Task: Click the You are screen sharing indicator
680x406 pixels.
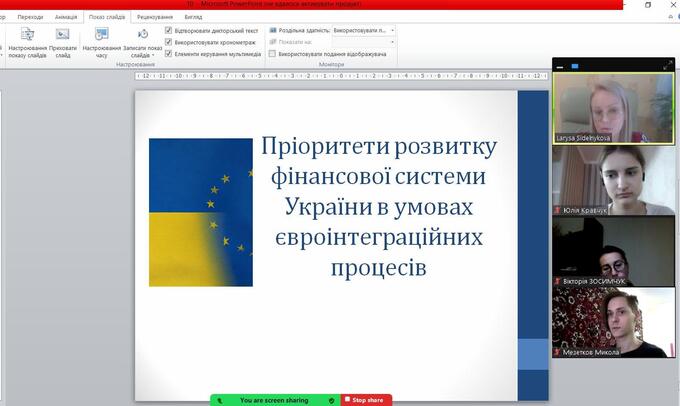Action: 275,400
